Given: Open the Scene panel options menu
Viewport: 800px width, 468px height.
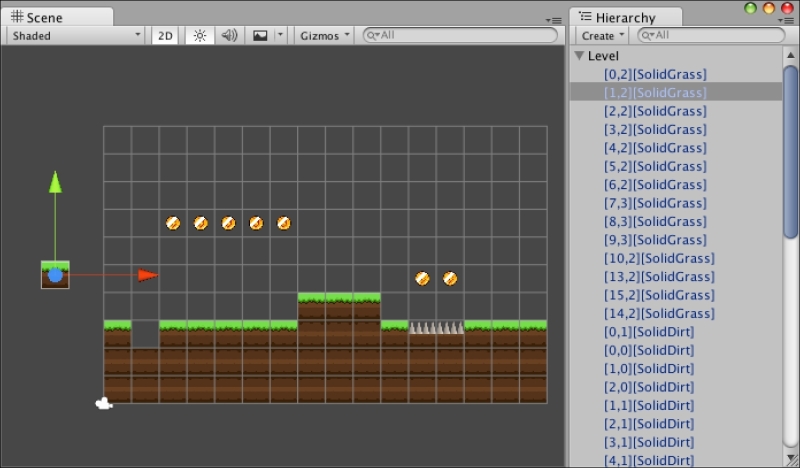Looking at the screenshot, I should pos(554,20).
